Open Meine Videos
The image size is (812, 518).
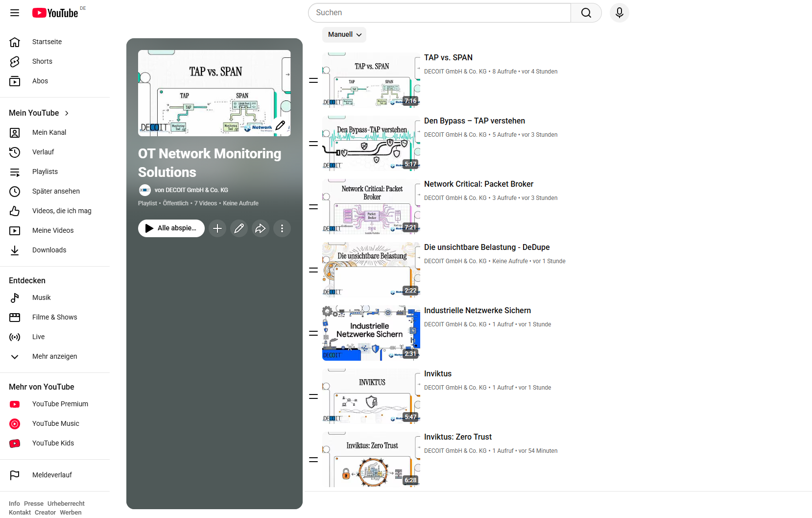point(55,230)
